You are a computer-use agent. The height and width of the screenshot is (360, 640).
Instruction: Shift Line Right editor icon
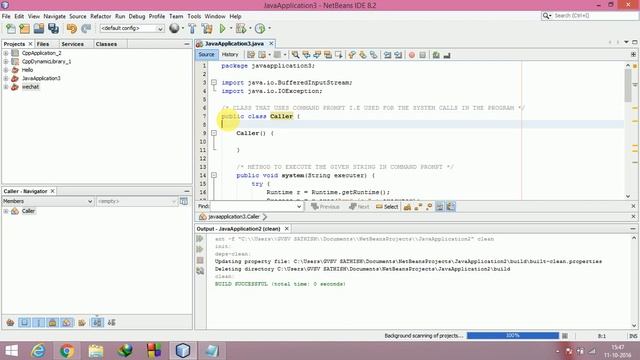tap(398, 55)
